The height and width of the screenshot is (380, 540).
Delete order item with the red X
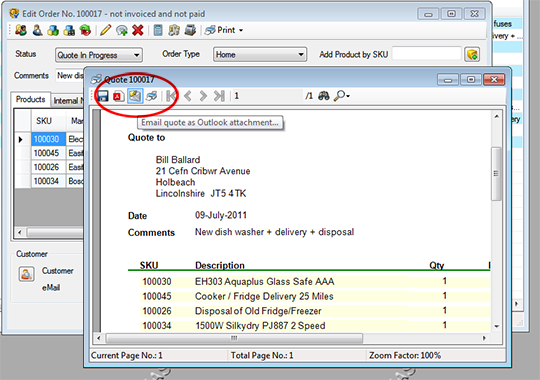[x=138, y=30]
